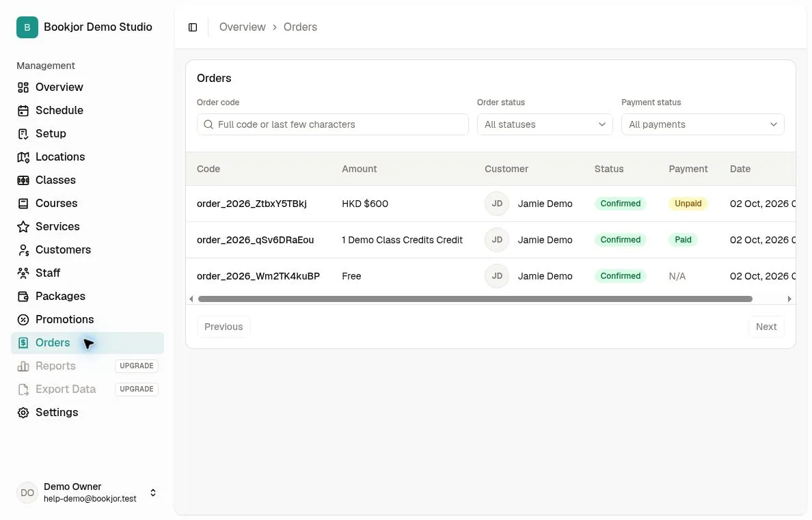Image resolution: width=812 pixels, height=520 pixels.
Task: Click order code order_2026_Wm2TK4kuBP
Action: [x=258, y=276]
